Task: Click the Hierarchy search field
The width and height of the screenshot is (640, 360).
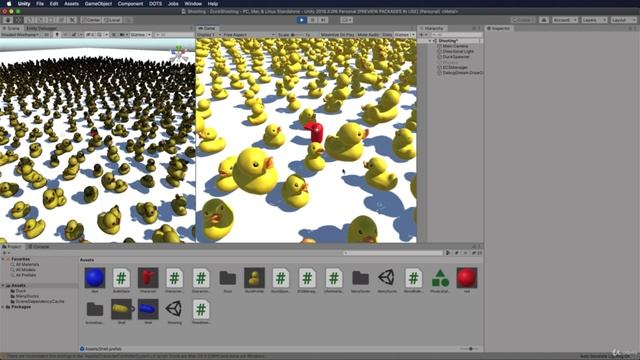Action: pyautogui.click(x=456, y=35)
